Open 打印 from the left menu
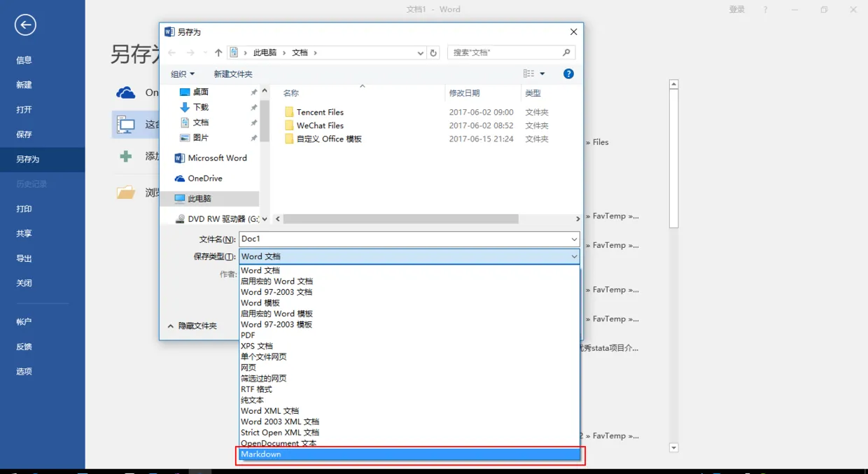 23,209
